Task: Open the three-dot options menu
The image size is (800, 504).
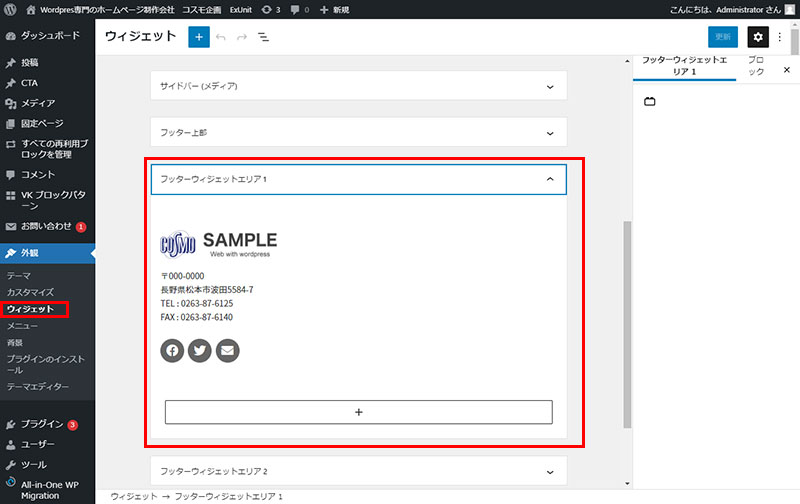Action: click(780, 37)
